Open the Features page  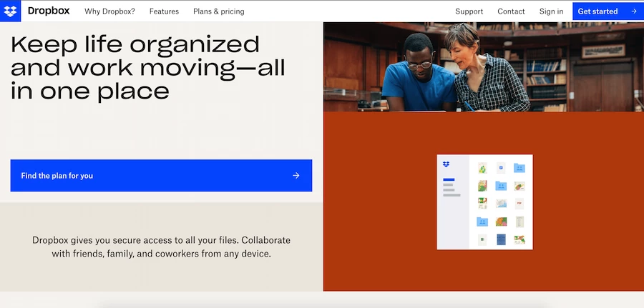click(164, 11)
